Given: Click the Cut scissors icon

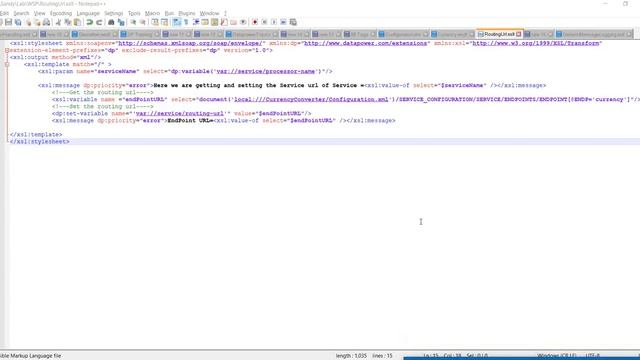Looking at the screenshot, I should coord(58,22).
